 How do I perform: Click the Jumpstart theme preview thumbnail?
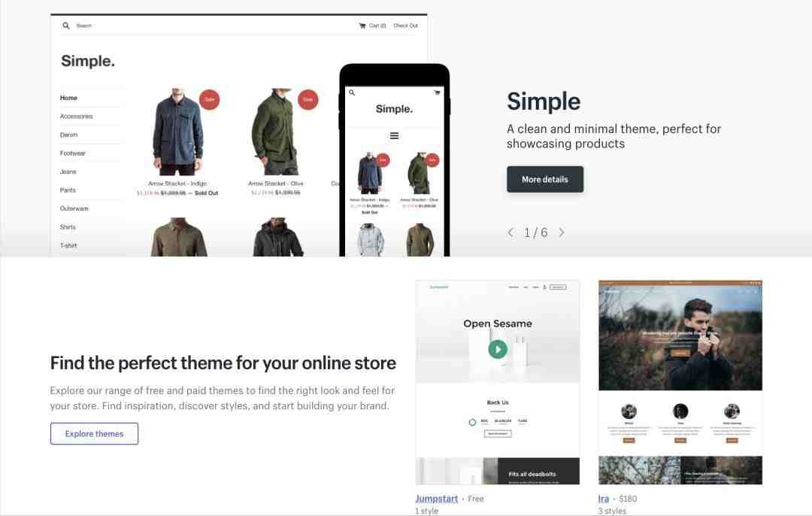(498, 382)
